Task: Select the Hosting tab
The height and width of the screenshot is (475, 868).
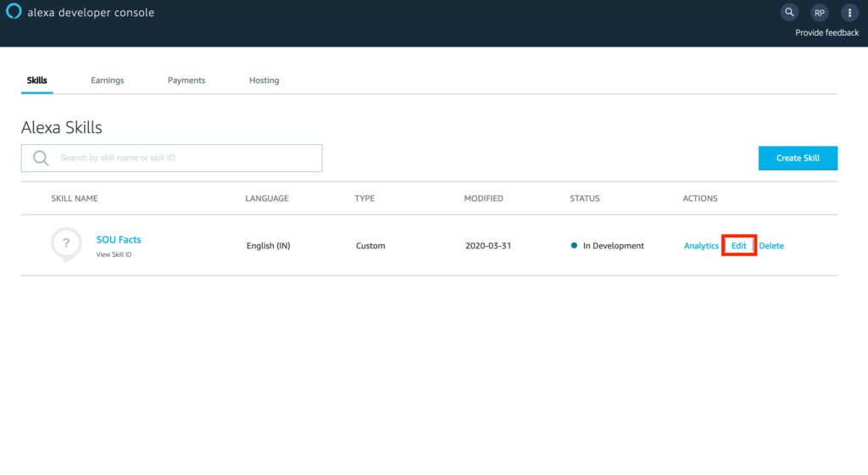Action: pyautogui.click(x=264, y=81)
